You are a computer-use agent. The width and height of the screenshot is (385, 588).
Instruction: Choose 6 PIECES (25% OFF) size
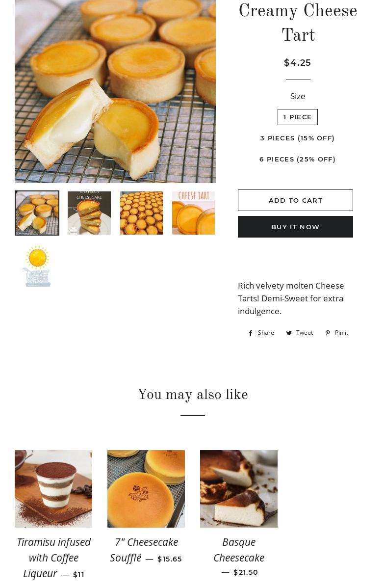pos(297,159)
